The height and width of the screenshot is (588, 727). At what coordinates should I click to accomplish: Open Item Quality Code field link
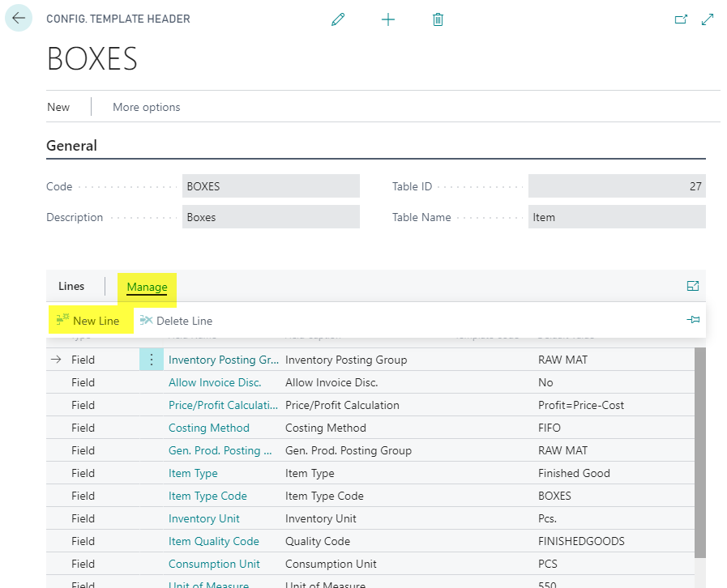213,542
